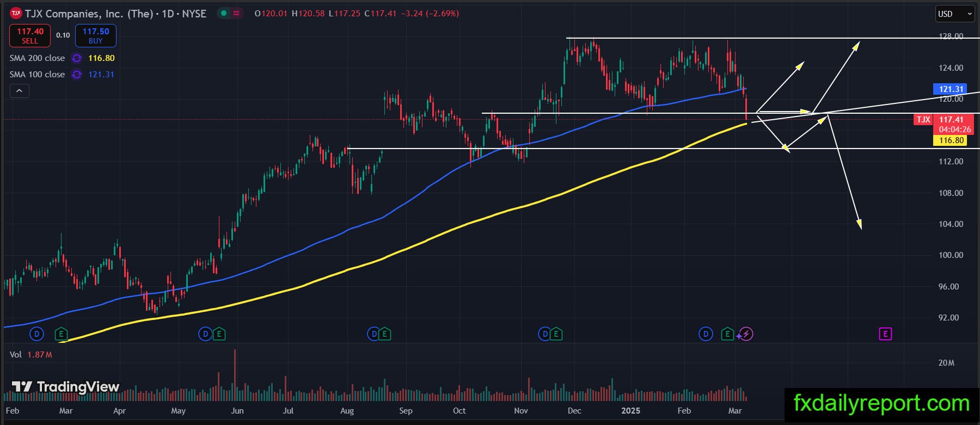The height and width of the screenshot is (425, 980).
Task: Click the Jul label on time axis
Action: coord(288,411)
